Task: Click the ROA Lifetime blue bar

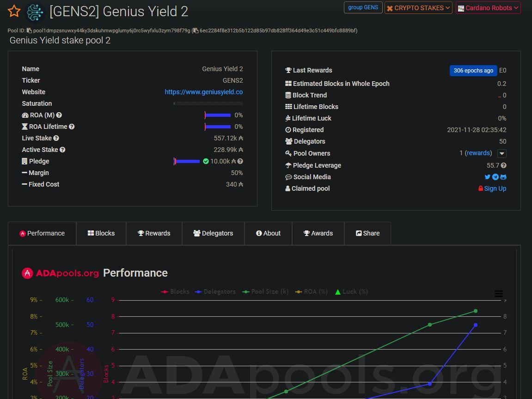Action: [218, 127]
